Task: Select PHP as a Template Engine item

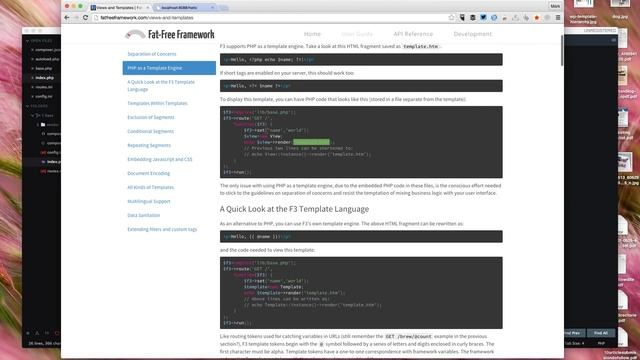Action: click(x=169, y=68)
